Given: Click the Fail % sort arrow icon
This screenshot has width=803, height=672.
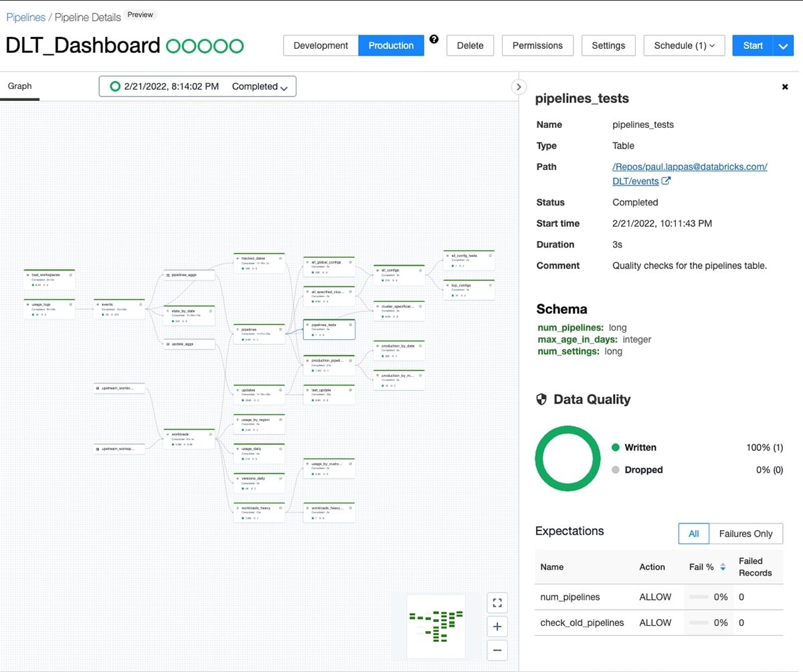Looking at the screenshot, I should [x=723, y=567].
